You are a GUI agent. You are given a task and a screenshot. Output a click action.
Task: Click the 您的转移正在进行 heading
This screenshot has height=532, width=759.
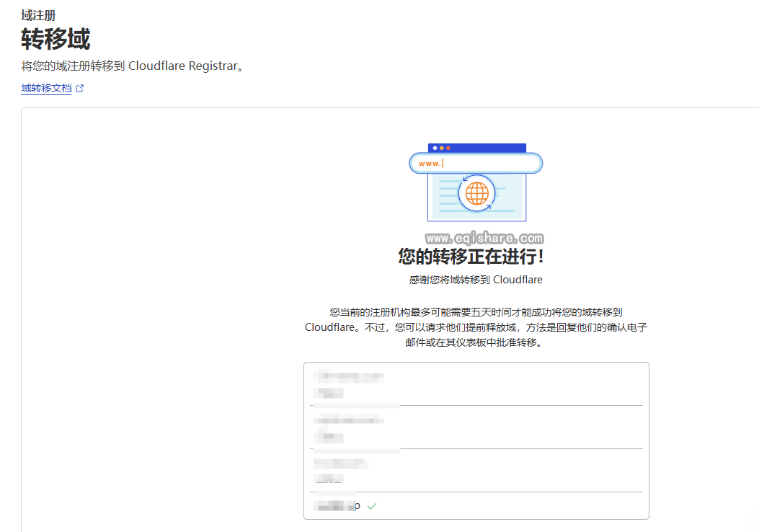pyautogui.click(x=471, y=257)
